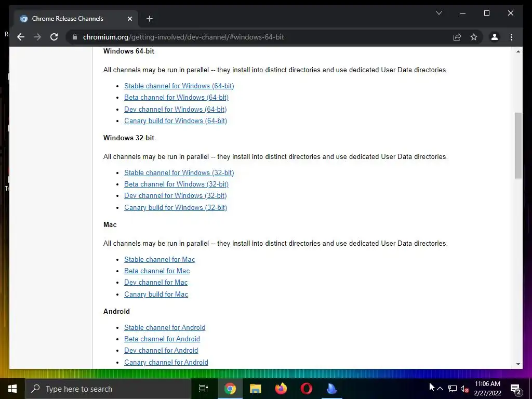Open Stable channel for Windows (32-bit)

click(179, 172)
